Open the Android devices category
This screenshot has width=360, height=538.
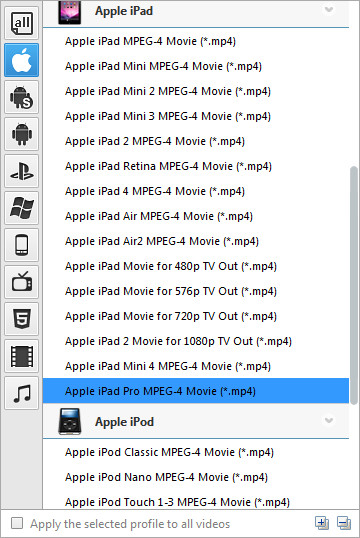[22, 134]
